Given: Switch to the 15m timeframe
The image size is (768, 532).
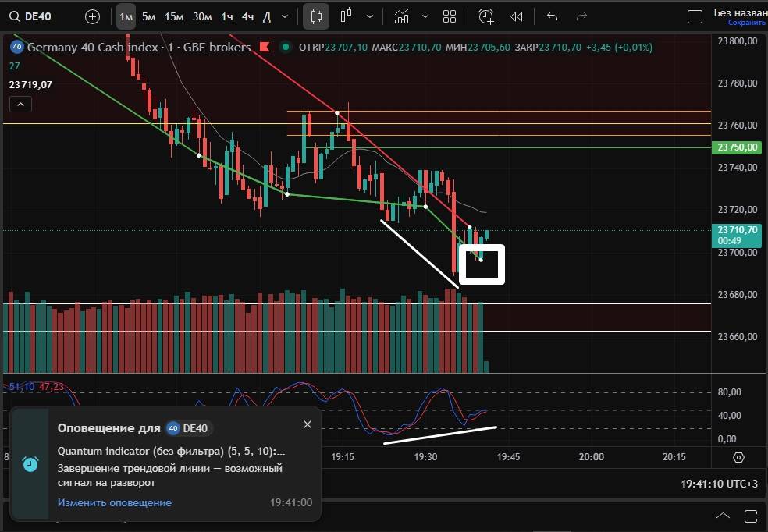Looking at the screenshot, I should click(x=174, y=16).
